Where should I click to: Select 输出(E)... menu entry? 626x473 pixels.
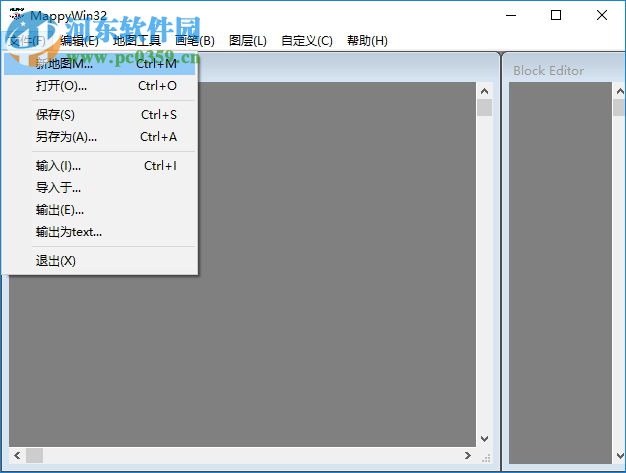click(99, 210)
